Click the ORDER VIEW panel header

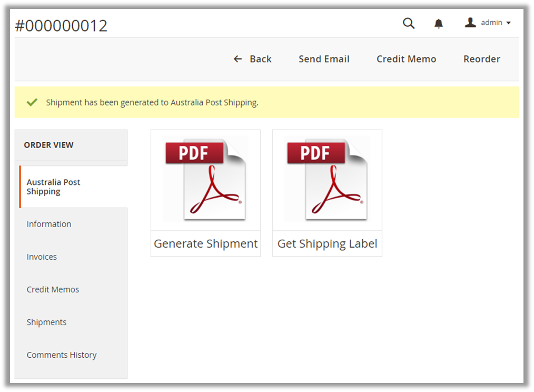click(x=49, y=145)
